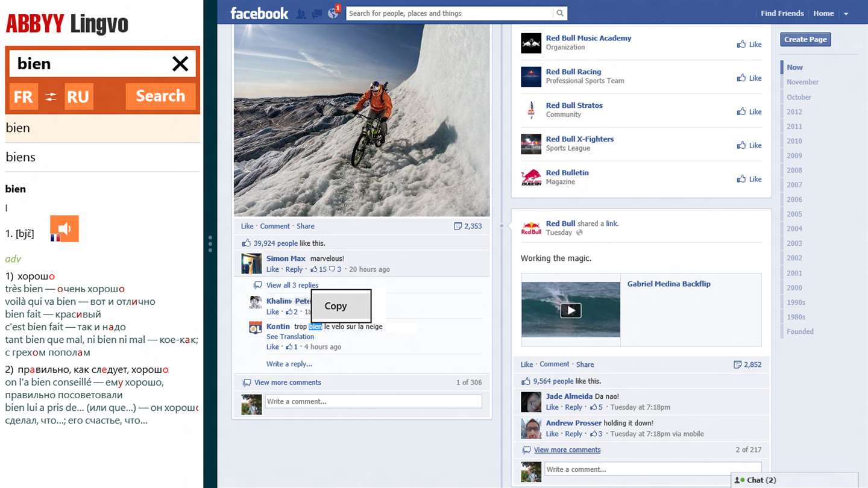Open Red Bull Stratos link
The height and width of the screenshot is (488, 868).
574,105
